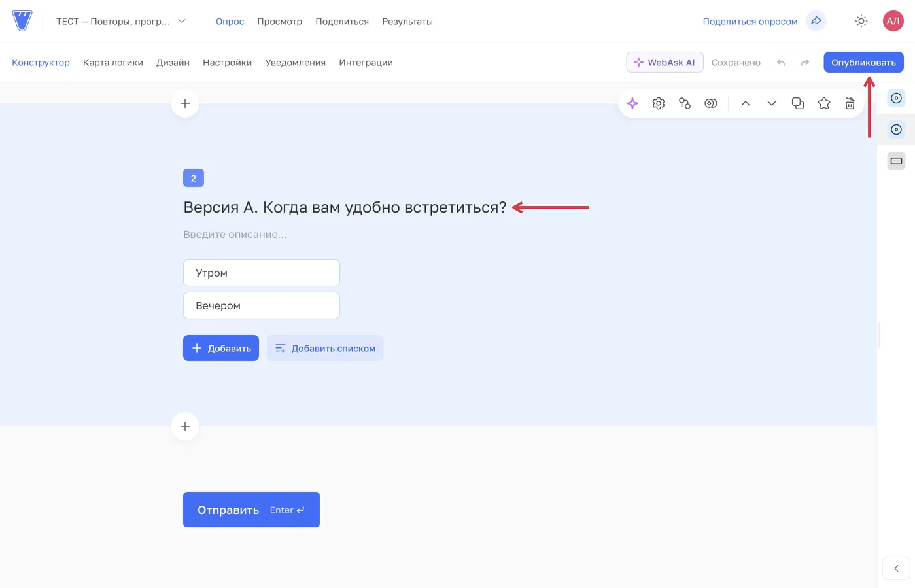Open the Конструктор section
This screenshot has width=915, height=588.
point(41,62)
